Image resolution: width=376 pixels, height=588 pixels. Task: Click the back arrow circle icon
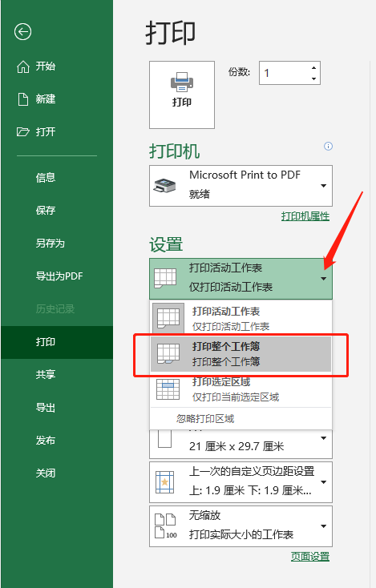22,31
